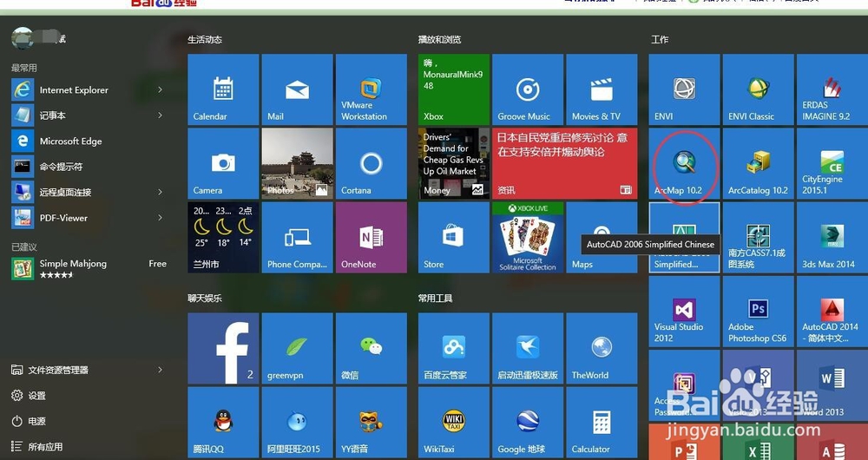Open the red 资讯 news tile
Viewport: 868px width, 460px height.
coord(565,163)
